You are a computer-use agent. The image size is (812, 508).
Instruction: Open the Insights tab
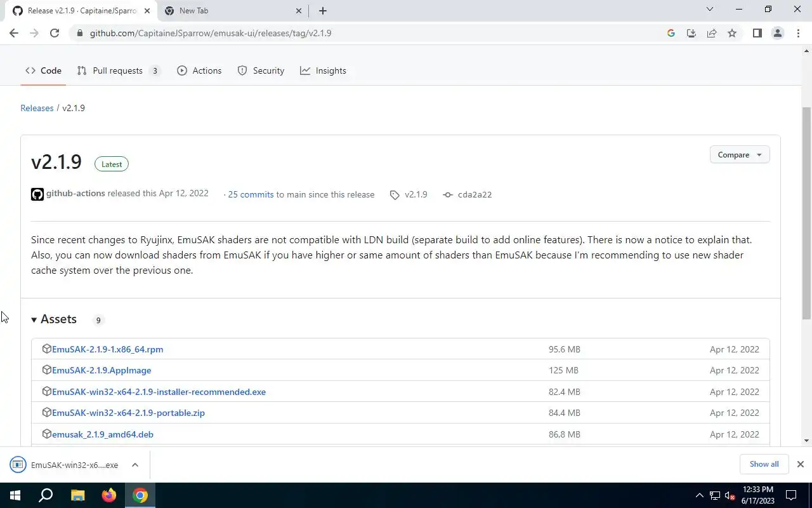pos(323,70)
